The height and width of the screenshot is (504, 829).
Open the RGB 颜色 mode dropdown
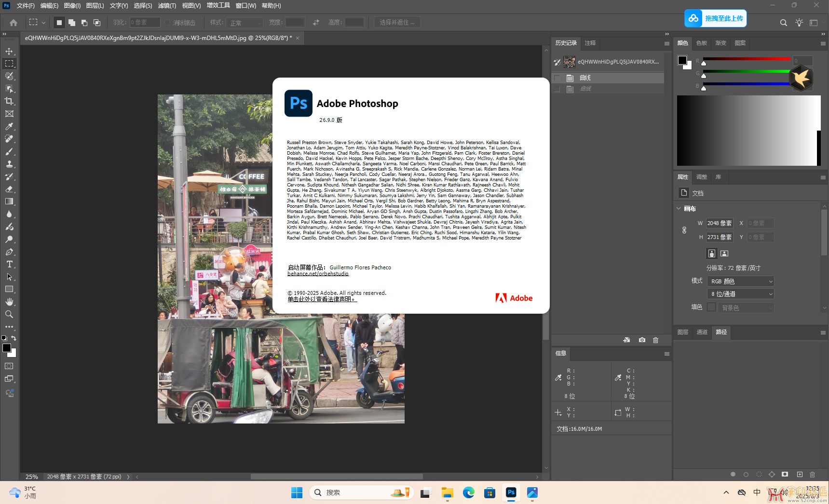tap(741, 281)
